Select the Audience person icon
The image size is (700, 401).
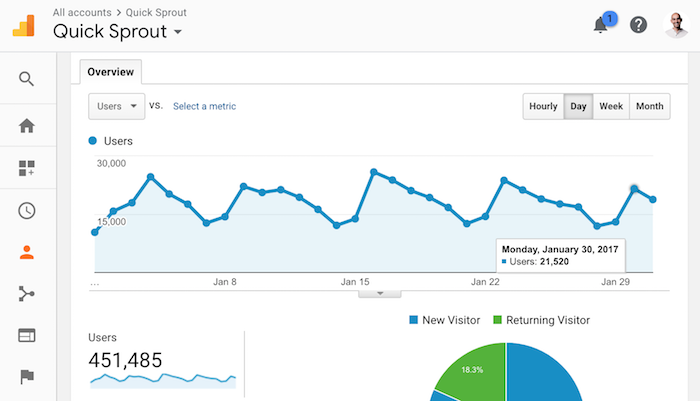[27, 253]
